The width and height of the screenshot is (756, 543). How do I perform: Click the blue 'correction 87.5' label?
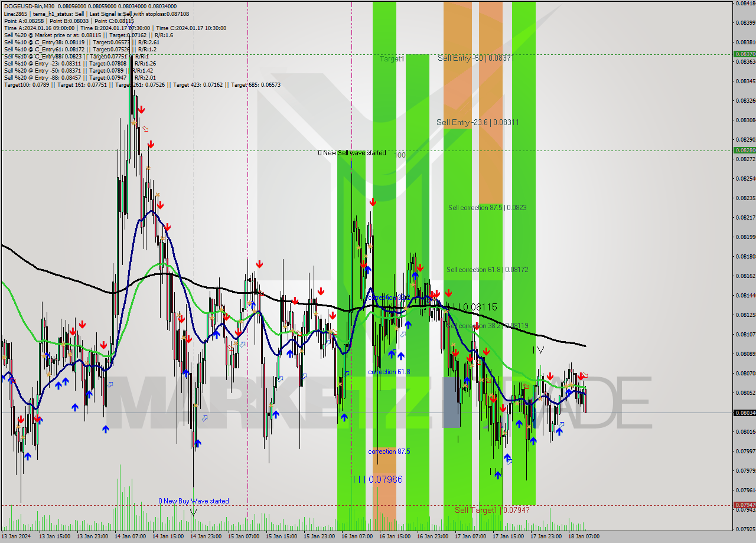[x=389, y=452]
